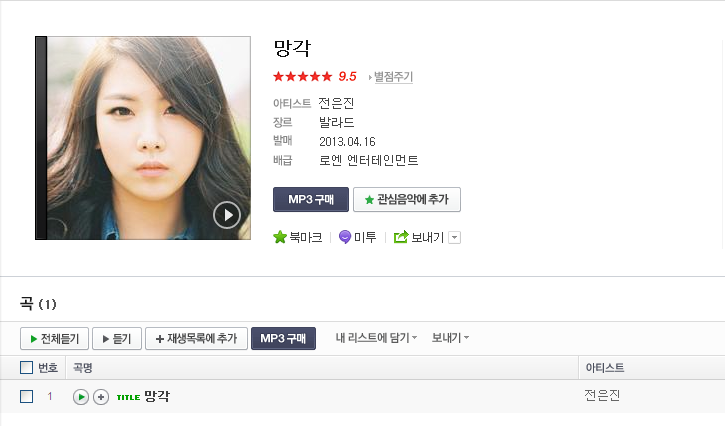Click the MP3 구매 button under album info

point(311,199)
